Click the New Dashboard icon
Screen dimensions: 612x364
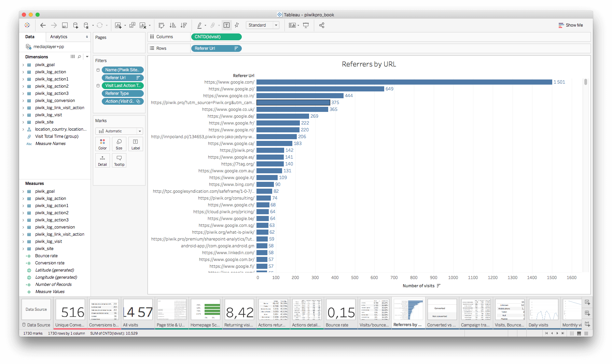(x=587, y=313)
